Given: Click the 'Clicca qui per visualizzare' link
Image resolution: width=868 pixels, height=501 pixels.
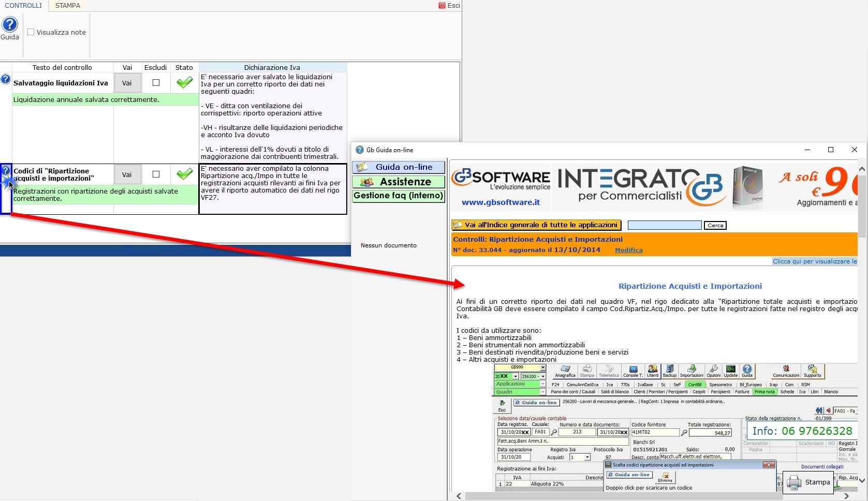Looking at the screenshot, I should click(x=815, y=261).
